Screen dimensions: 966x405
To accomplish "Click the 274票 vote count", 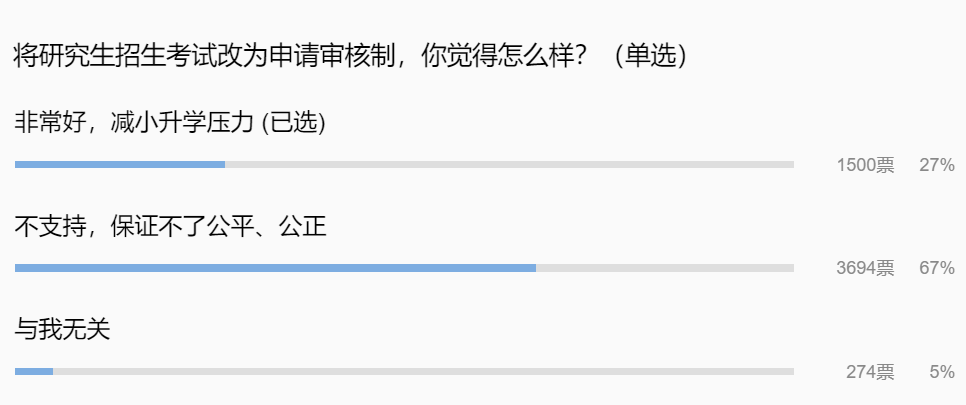I will coord(870,372).
